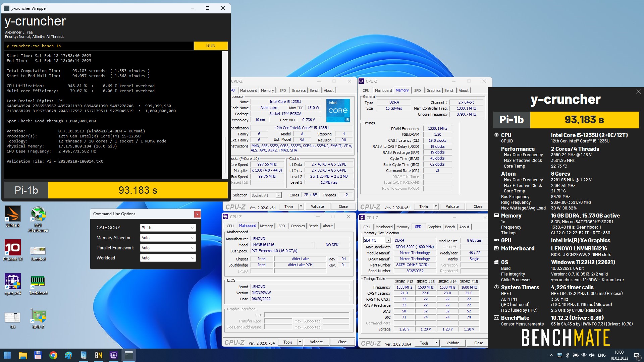
Task: Open notification center icon
Action: [x=636, y=355]
